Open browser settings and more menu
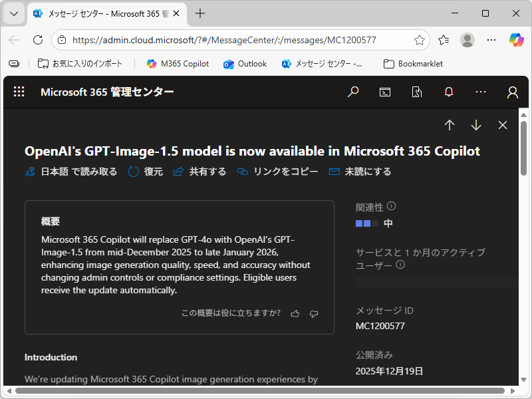This screenshot has width=532, height=399. click(491, 40)
